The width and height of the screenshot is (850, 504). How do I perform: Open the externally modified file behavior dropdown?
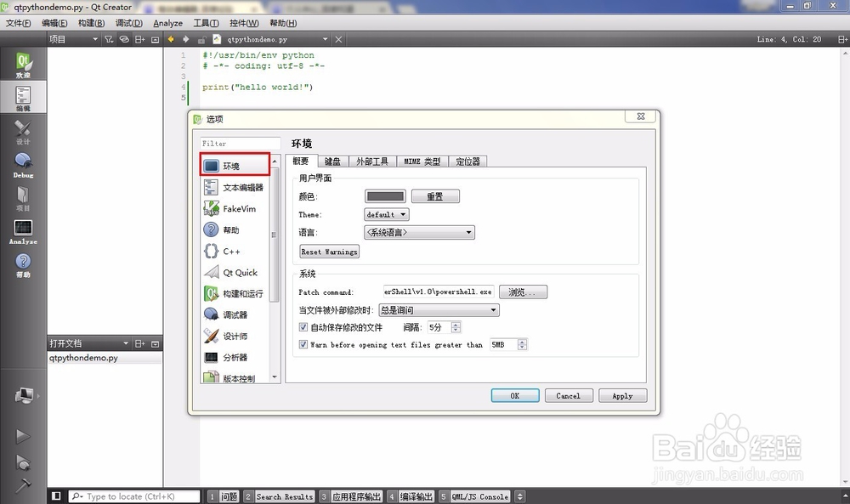click(x=439, y=310)
